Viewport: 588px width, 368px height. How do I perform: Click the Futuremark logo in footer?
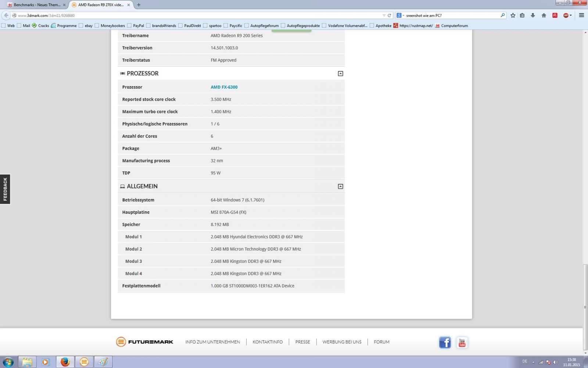pyautogui.click(x=144, y=342)
